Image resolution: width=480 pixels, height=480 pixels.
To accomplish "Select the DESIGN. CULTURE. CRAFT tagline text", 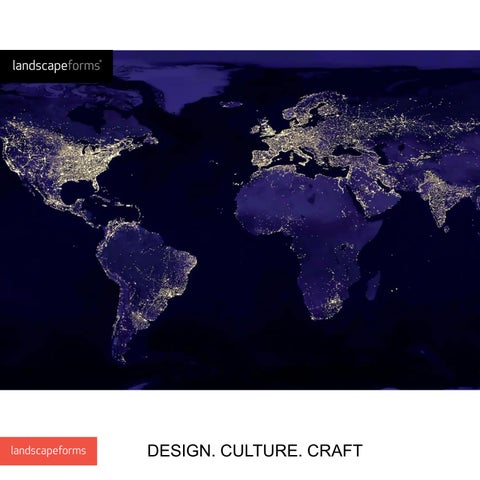I will coord(255,451).
